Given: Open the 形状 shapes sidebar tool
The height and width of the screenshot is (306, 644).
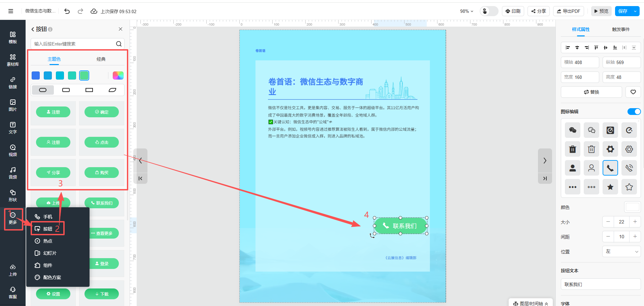Looking at the screenshot, I should click(13, 195).
